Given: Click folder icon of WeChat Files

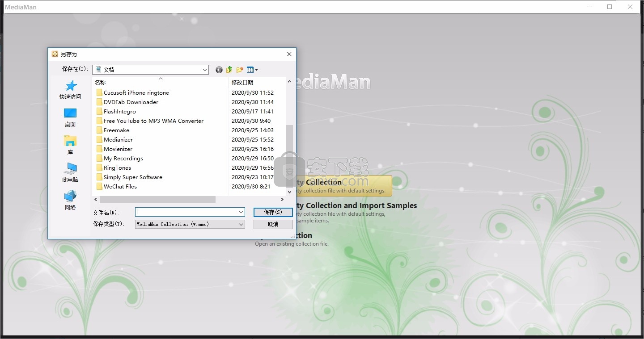Looking at the screenshot, I should (99, 186).
